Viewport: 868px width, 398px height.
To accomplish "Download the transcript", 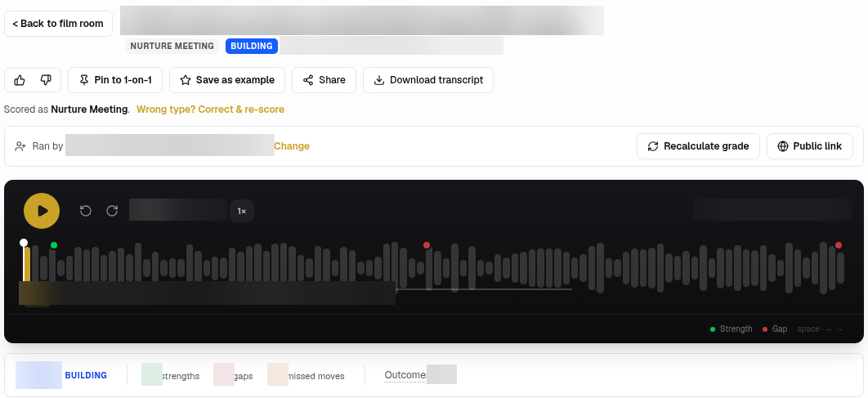I will pyautogui.click(x=428, y=80).
